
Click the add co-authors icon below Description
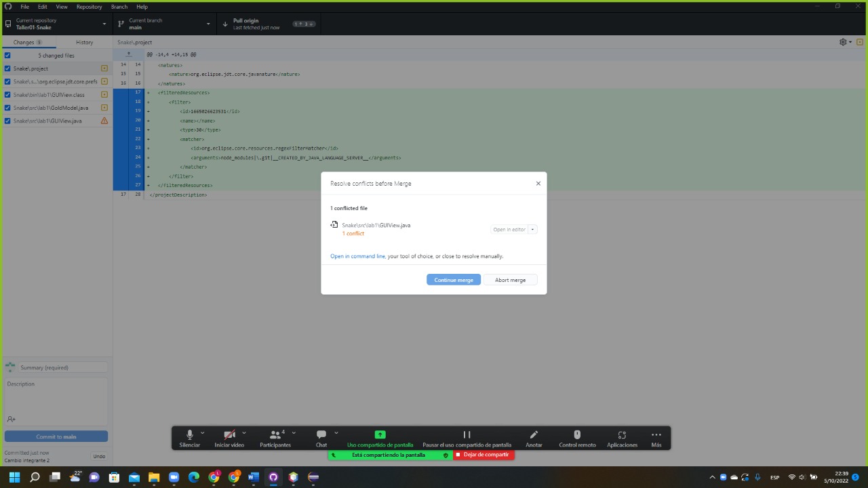coord(11,419)
